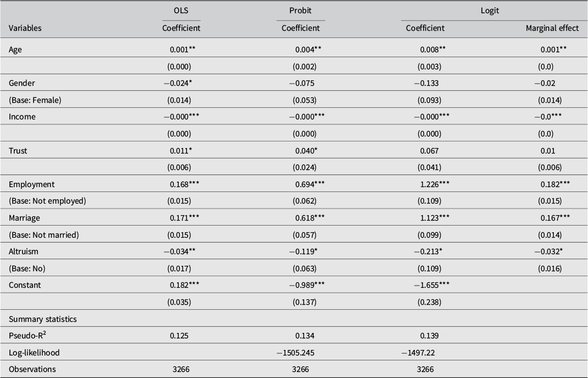Select the Age row label
This screenshot has height=378, width=588.
click(x=15, y=50)
